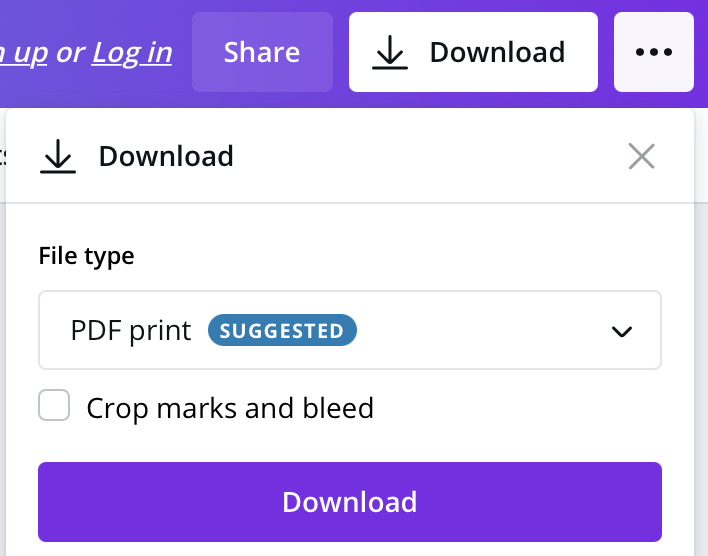Click the PDF print text in selector
This screenshot has height=556, width=708.
click(x=131, y=331)
